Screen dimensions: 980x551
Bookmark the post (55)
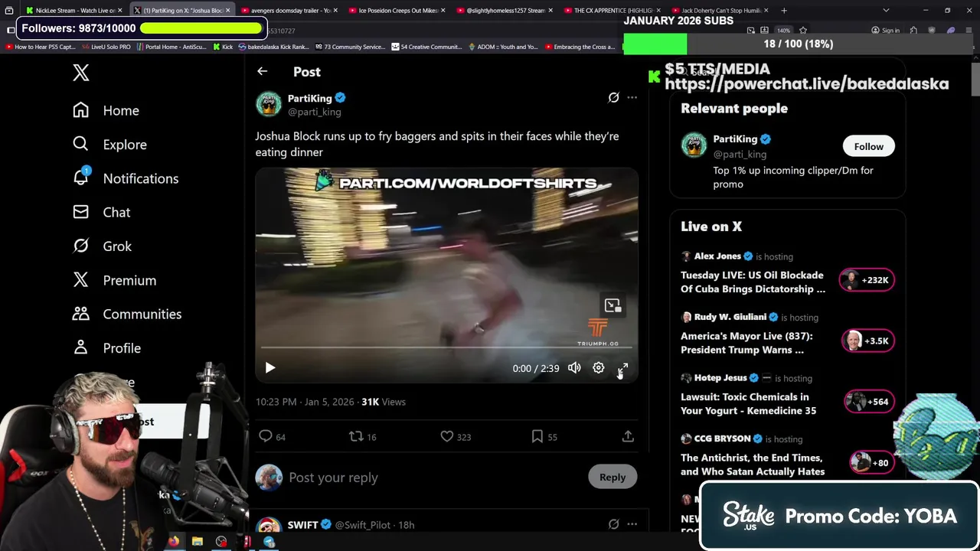click(544, 436)
